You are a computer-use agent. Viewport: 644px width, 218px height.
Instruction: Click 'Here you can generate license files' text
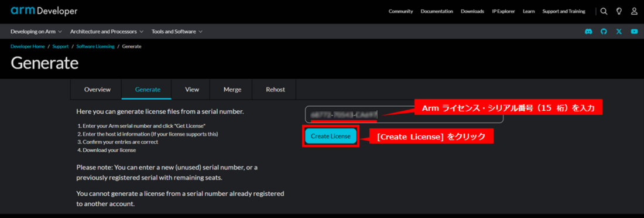[160, 111]
